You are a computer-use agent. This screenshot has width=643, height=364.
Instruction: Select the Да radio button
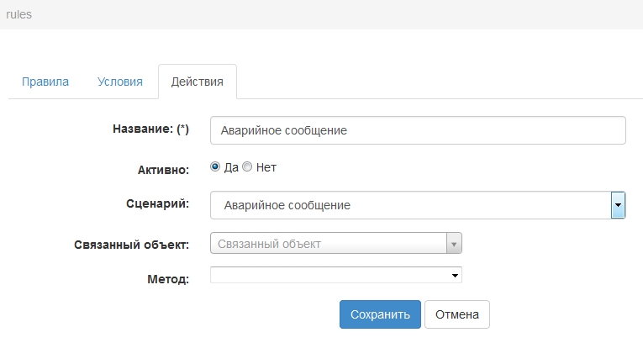coord(215,167)
